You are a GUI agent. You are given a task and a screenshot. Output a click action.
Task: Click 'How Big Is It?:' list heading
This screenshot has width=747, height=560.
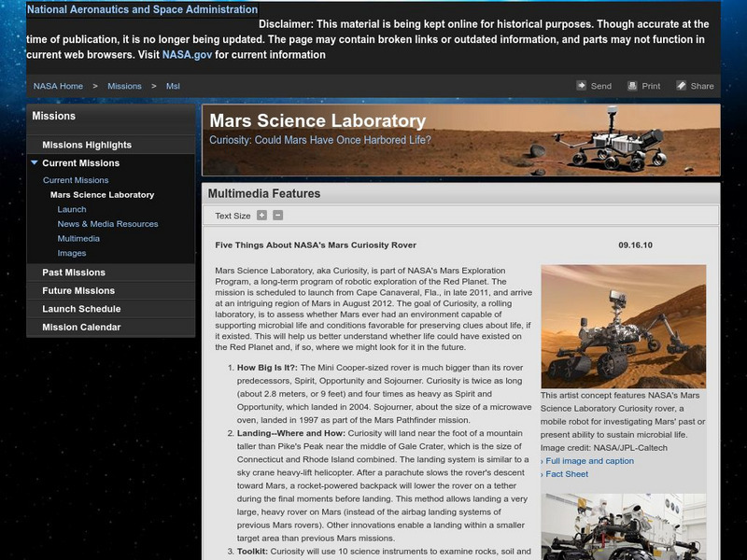click(x=267, y=368)
